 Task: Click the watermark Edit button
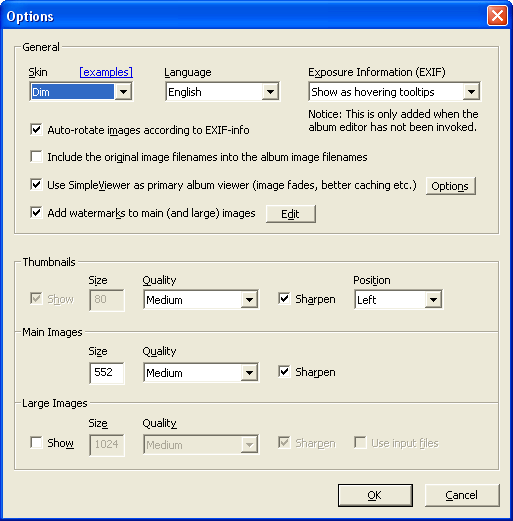pyautogui.click(x=291, y=214)
